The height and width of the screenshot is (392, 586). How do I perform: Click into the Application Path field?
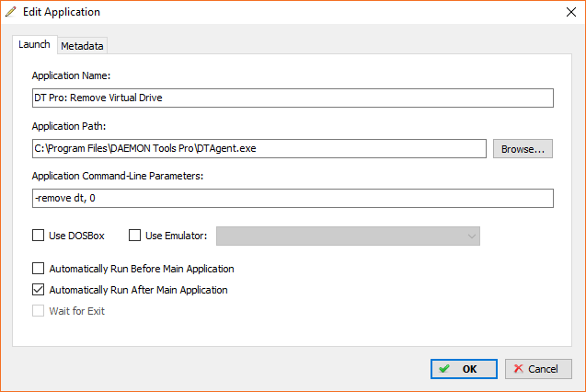pos(259,149)
